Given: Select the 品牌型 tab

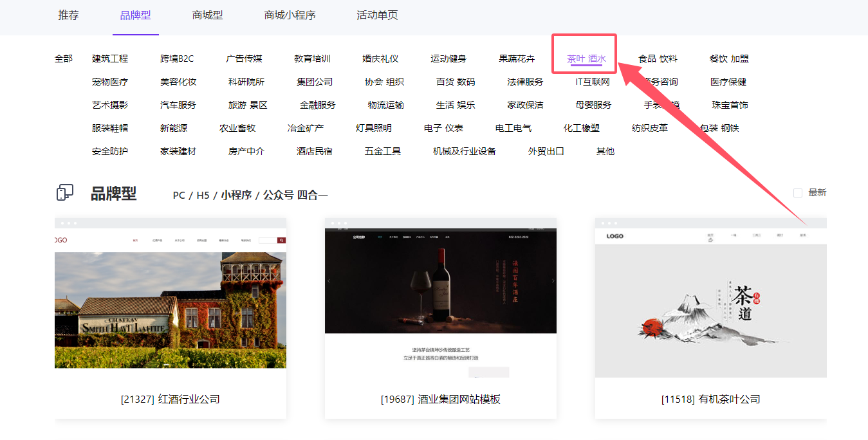Looking at the screenshot, I should pyautogui.click(x=136, y=15).
